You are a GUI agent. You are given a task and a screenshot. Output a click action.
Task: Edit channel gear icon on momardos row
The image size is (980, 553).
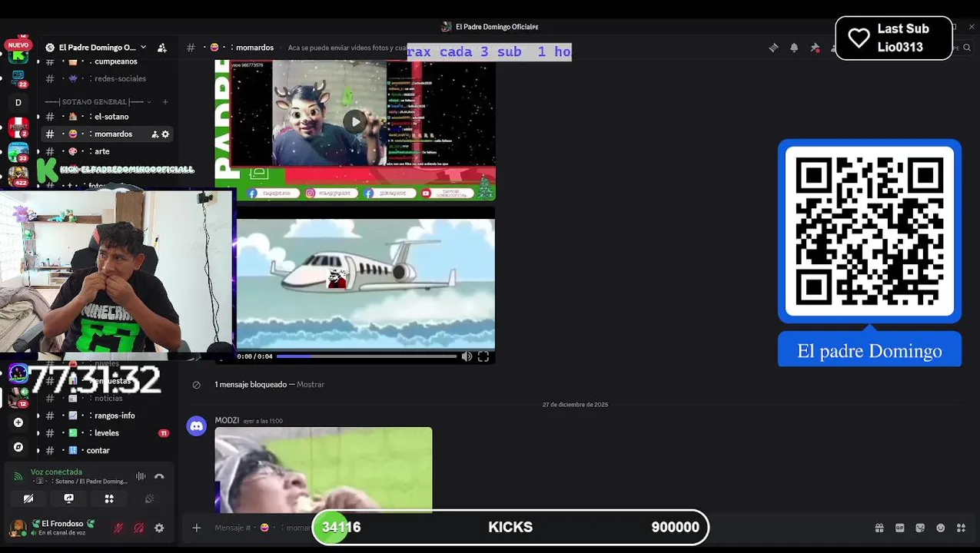(165, 134)
